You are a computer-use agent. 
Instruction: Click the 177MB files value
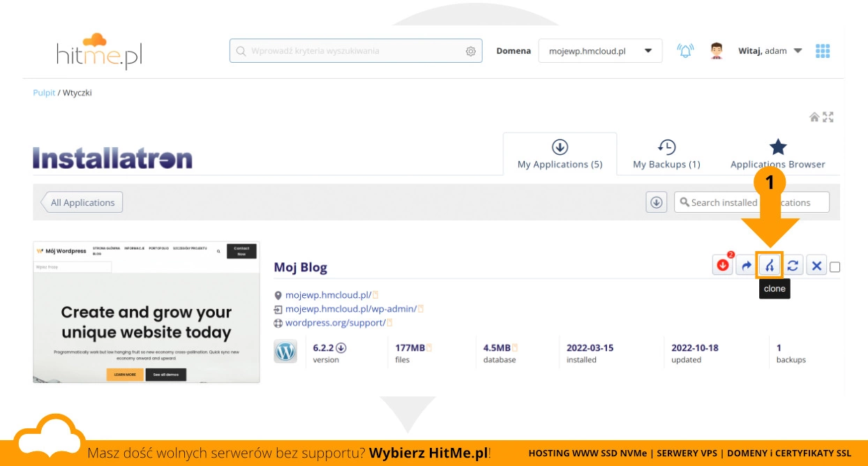[x=410, y=347]
